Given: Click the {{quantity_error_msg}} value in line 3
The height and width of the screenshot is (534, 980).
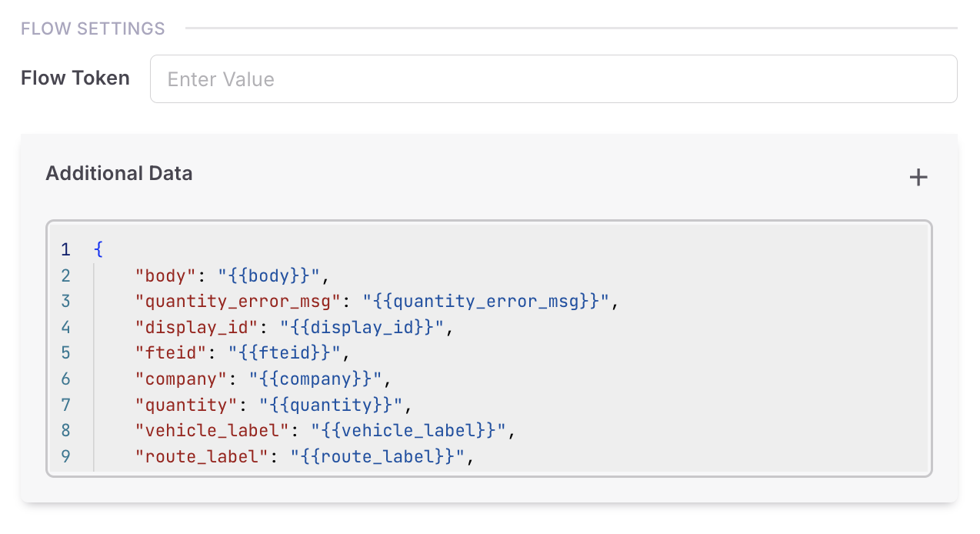Looking at the screenshot, I should click(486, 301).
